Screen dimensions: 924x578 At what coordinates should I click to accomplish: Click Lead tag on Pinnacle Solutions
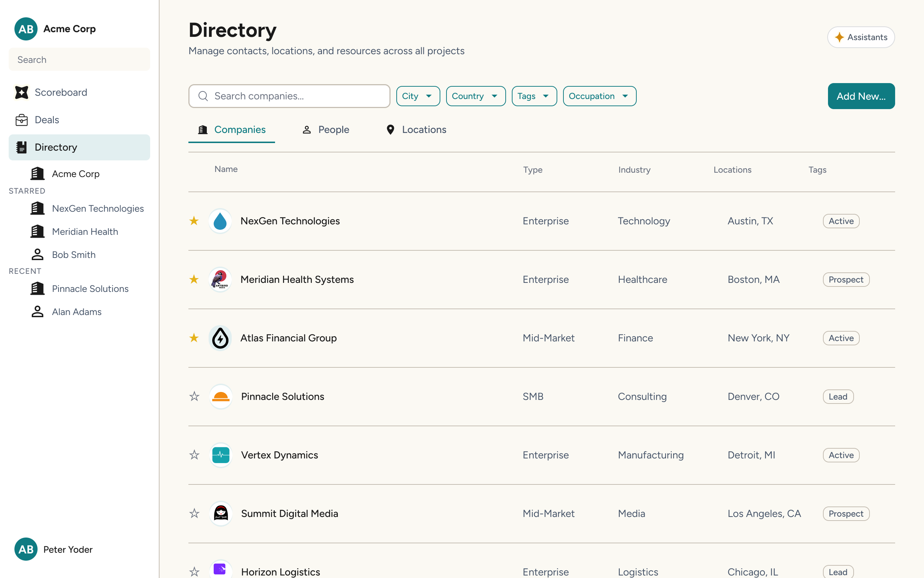838,396
